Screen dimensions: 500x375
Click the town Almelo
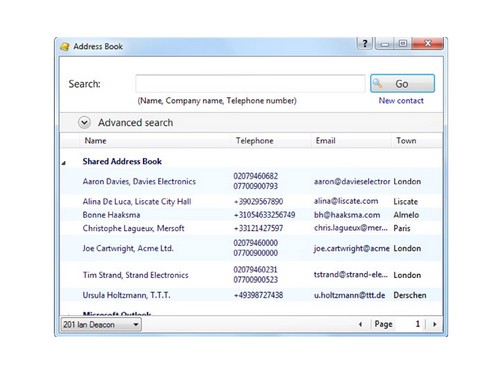(406, 215)
